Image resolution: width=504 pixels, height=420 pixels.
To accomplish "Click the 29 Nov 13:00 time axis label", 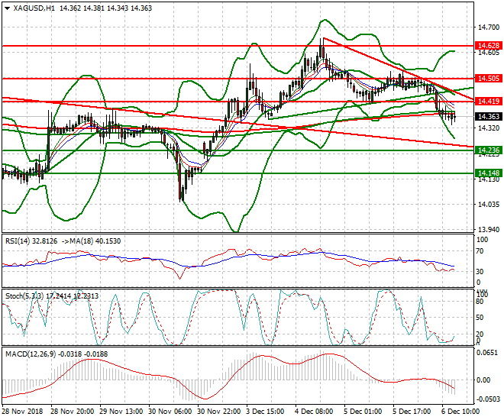I will click(121, 412).
